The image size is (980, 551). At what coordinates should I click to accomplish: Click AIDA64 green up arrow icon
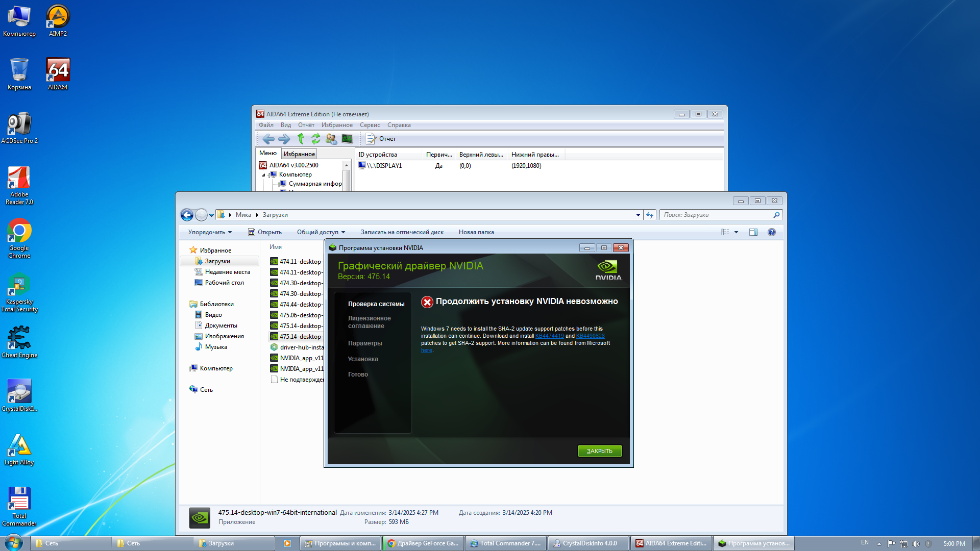(301, 138)
